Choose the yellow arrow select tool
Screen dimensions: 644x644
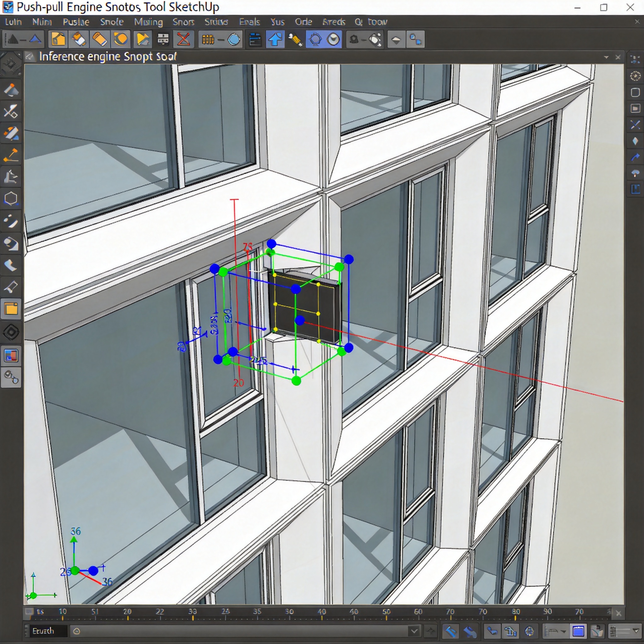(x=143, y=39)
